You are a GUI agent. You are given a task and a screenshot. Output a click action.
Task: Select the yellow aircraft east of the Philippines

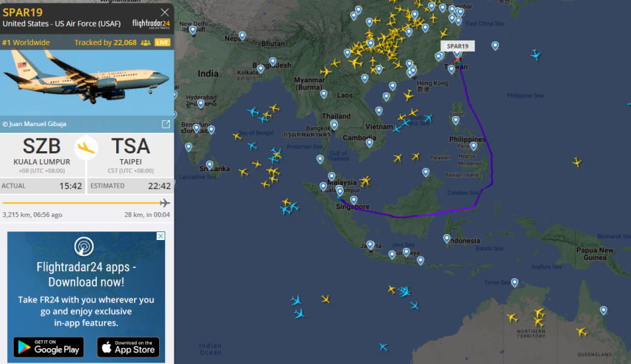(577, 162)
